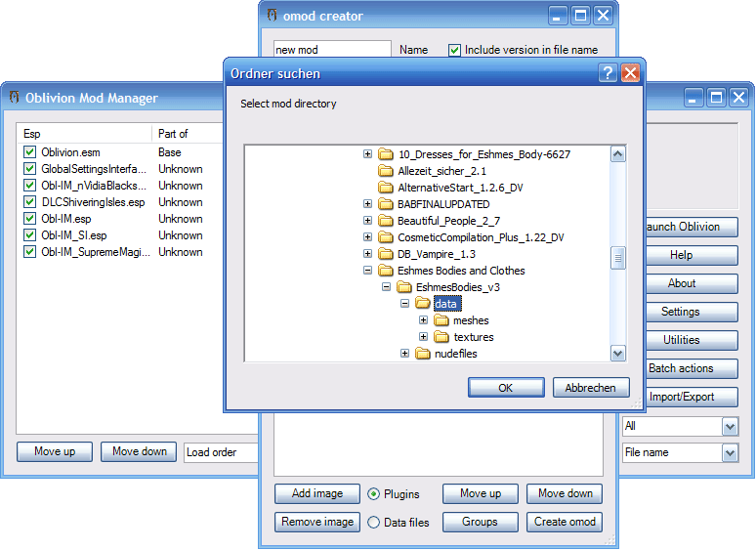
Task: Close the Ordner suchen dialog
Action: click(630, 73)
